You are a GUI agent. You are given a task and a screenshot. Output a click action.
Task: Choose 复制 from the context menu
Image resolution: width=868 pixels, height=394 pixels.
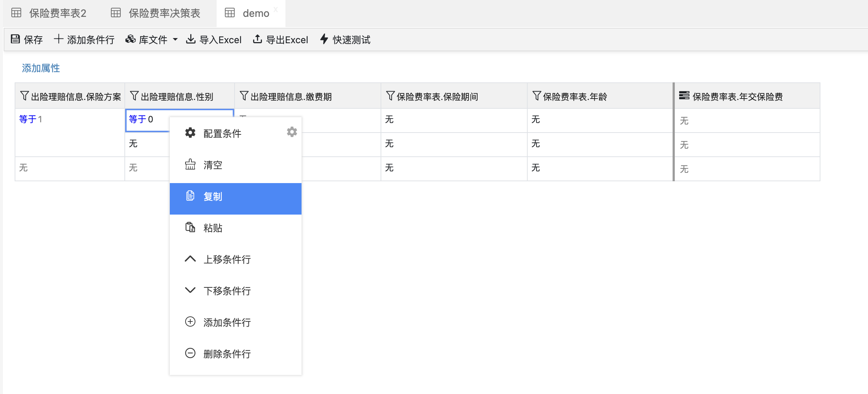[x=213, y=197]
